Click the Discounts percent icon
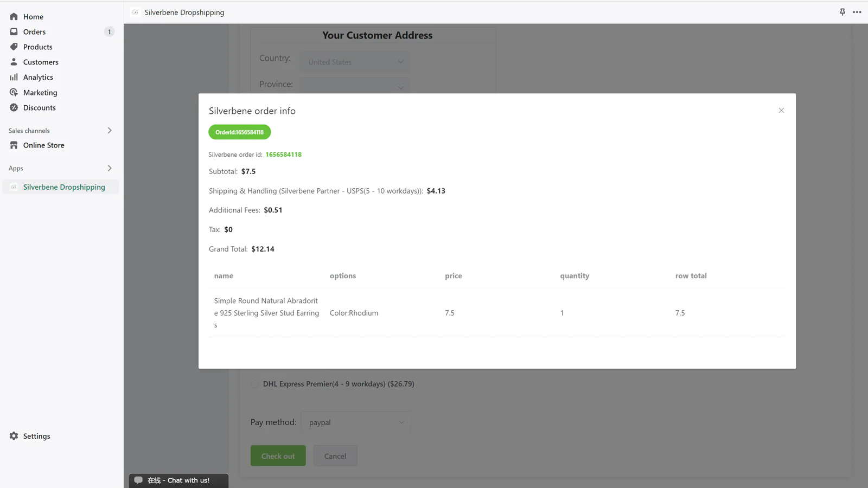The width and height of the screenshot is (868, 488). [14, 108]
